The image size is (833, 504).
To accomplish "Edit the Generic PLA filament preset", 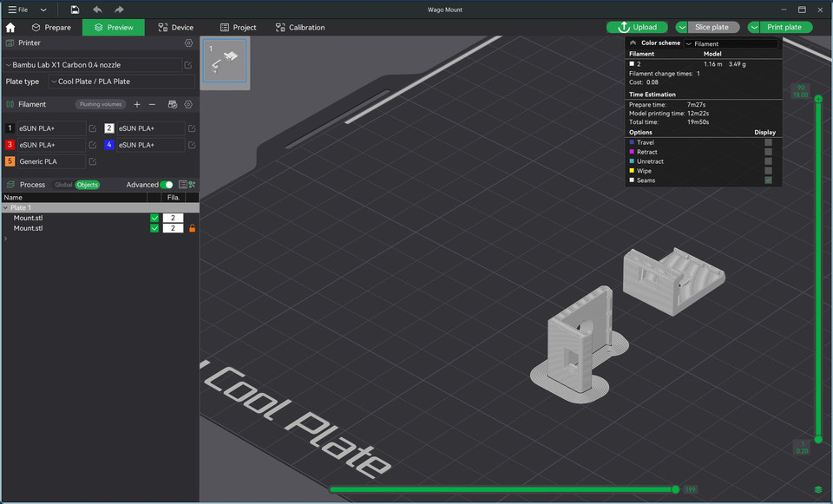I will [x=91, y=161].
